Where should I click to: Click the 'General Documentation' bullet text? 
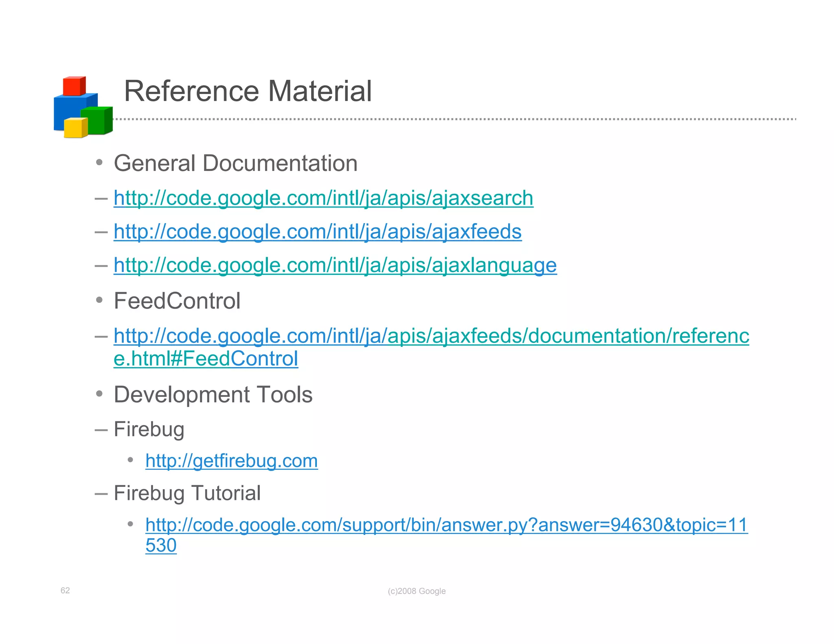pos(236,163)
